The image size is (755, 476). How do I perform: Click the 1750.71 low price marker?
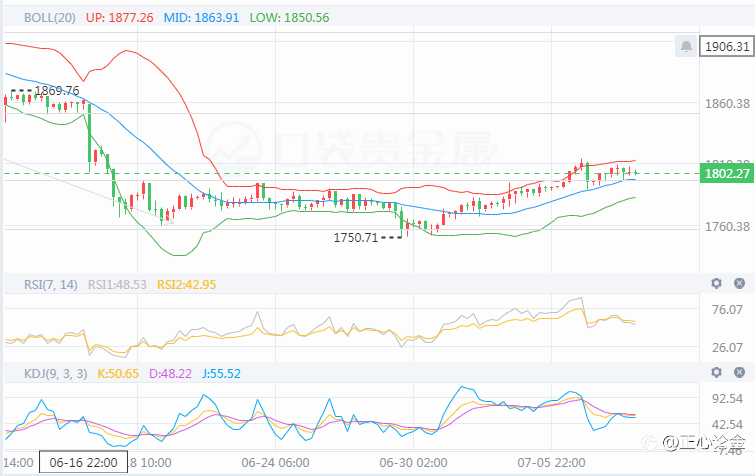(356, 237)
